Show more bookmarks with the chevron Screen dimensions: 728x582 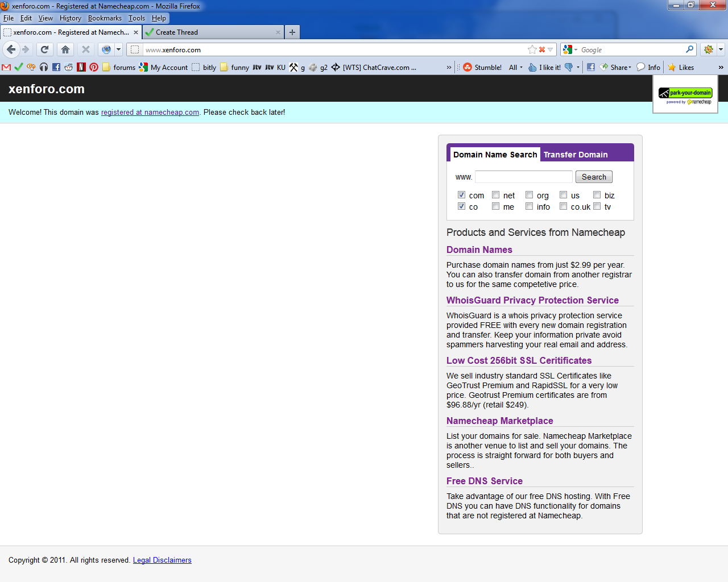[x=449, y=67]
